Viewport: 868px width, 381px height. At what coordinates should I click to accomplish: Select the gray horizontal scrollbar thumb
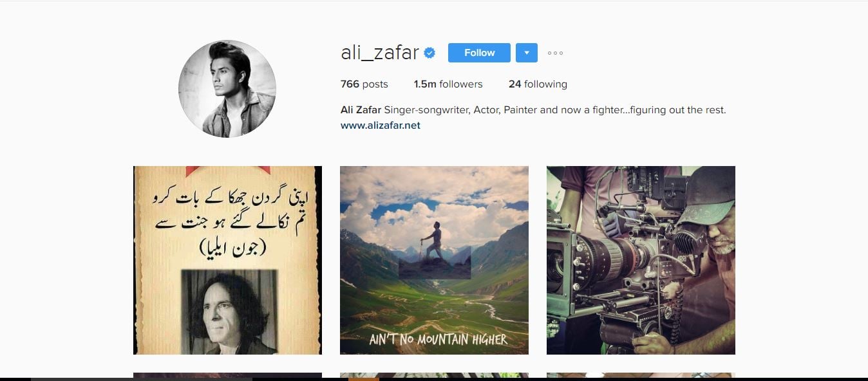coord(142,379)
